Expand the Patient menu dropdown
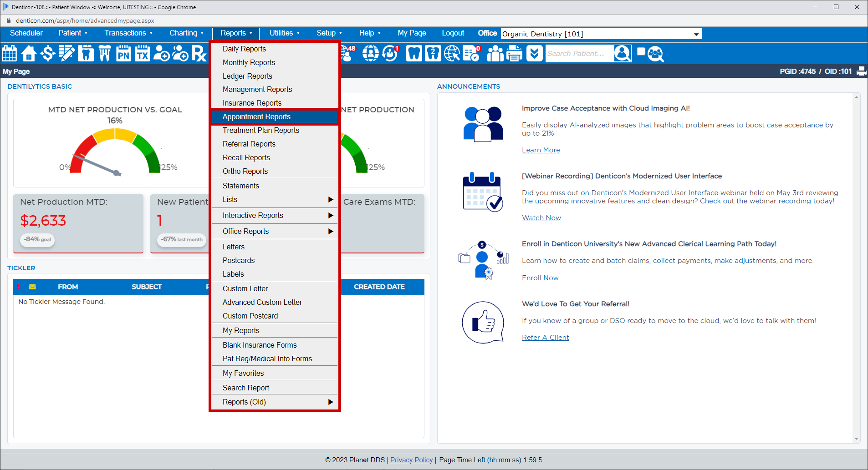 [x=73, y=33]
